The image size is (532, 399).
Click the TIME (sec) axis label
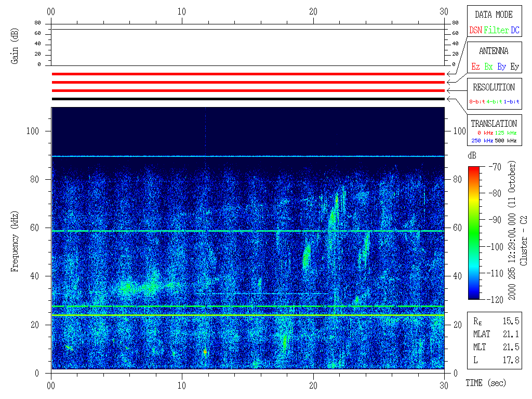click(485, 383)
